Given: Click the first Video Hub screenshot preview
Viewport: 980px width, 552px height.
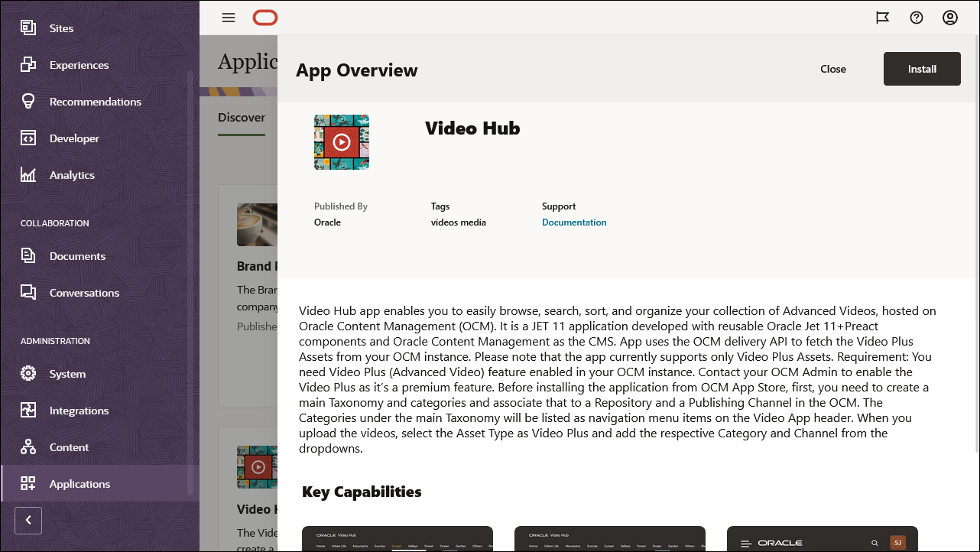Looking at the screenshot, I should pos(397,538).
